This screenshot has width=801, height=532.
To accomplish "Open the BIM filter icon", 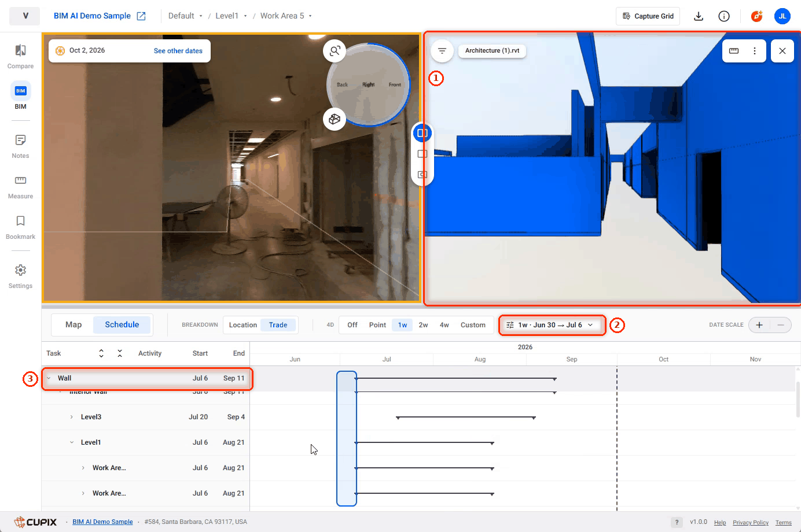I will [x=442, y=51].
